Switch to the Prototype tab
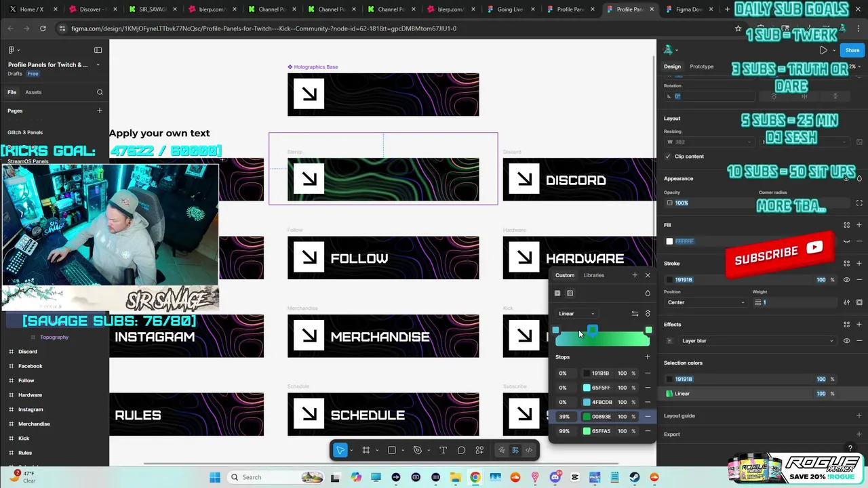Screen dimensions: 868x488 click(x=702, y=66)
